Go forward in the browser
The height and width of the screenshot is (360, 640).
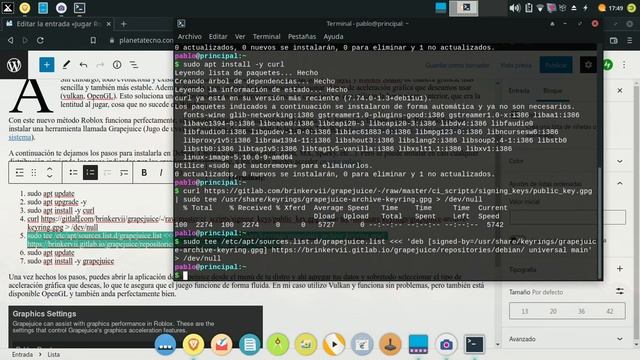[25, 40]
